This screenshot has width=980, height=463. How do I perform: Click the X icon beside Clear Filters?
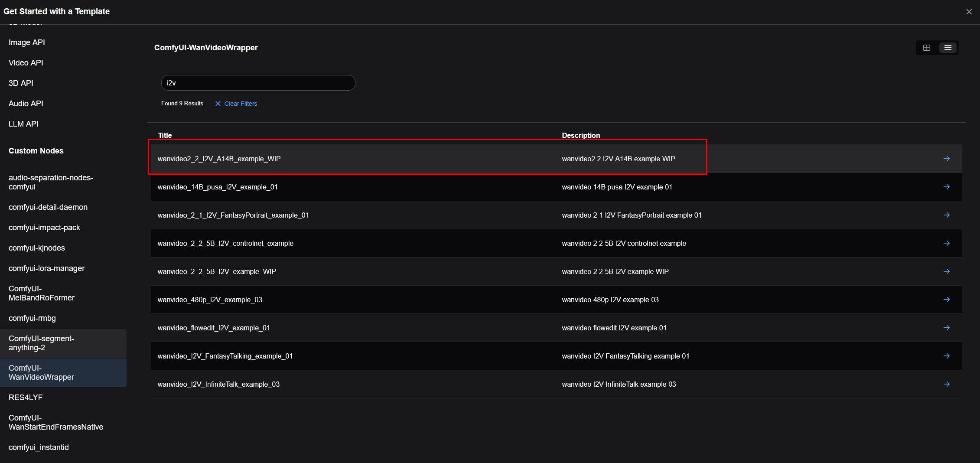(218, 104)
